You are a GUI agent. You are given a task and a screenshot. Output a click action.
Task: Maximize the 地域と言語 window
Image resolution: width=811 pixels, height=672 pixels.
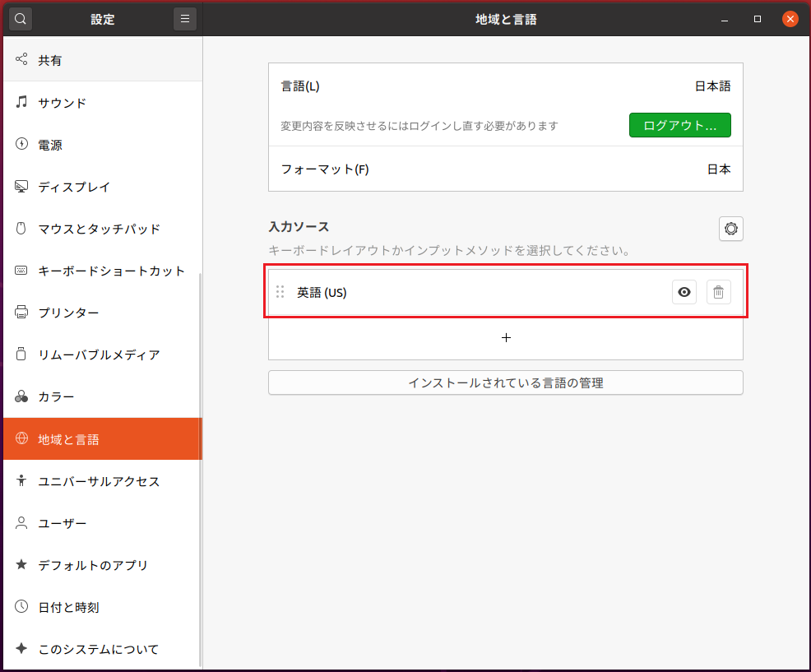758,20
